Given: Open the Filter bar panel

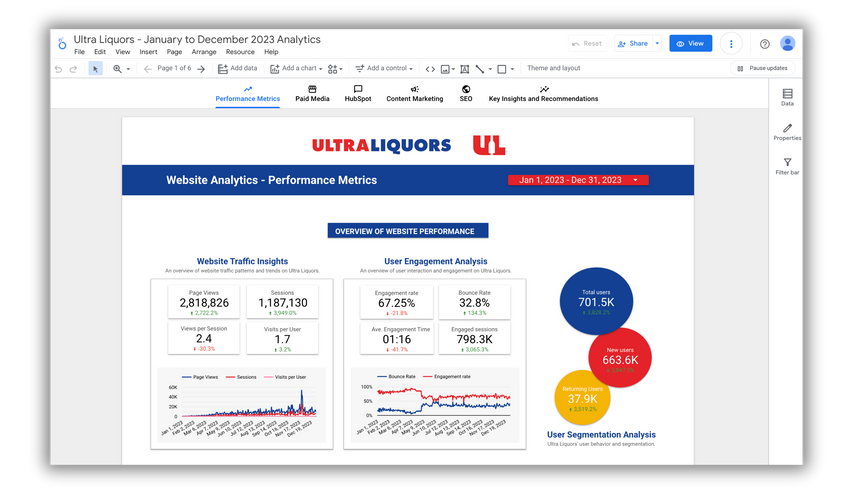Looking at the screenshot, I should click(787, 166).
